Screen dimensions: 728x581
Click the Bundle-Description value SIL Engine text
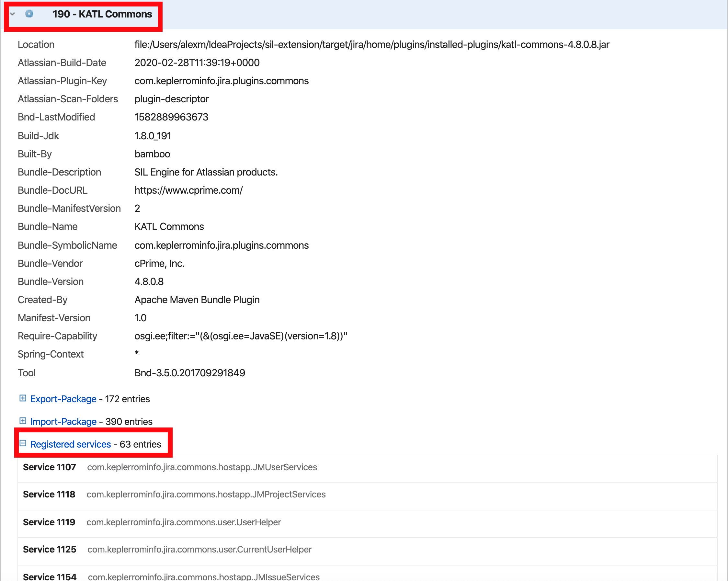click(x=206, y=173)
